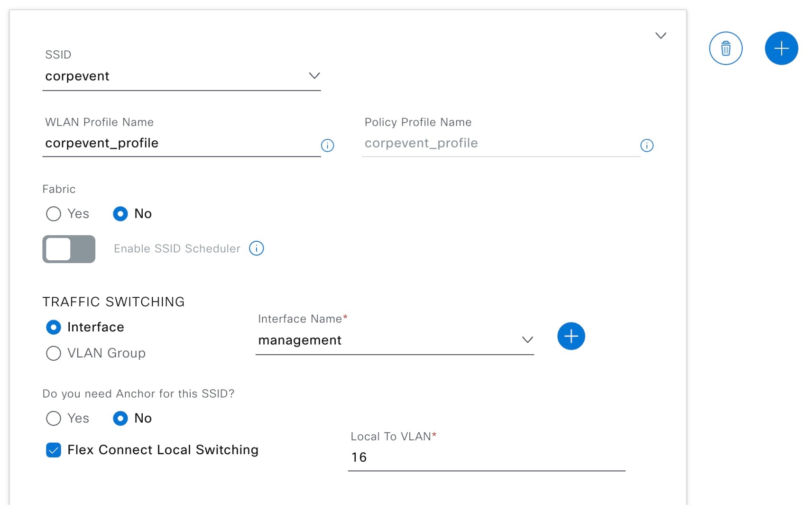Select Yes for SSID Anchor
812x530 pixels.
tap(54, 418)
